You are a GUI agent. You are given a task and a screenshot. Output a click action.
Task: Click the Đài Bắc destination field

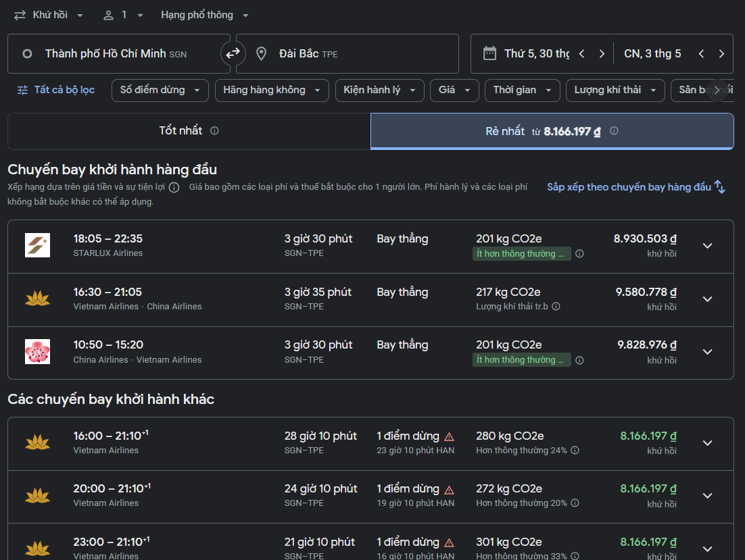(x=347, y=53)
